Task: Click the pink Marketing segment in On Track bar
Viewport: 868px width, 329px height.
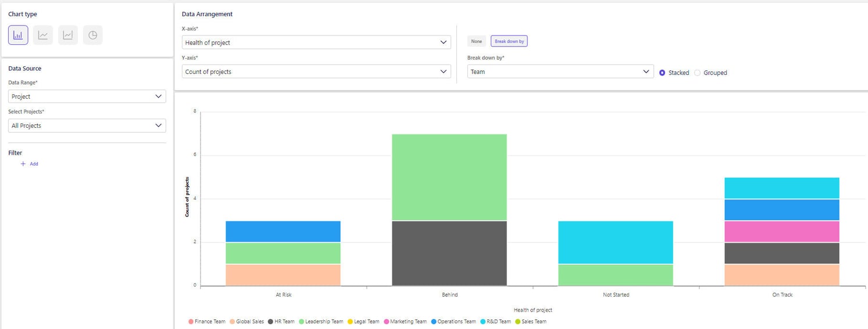Action: (782, 231)
